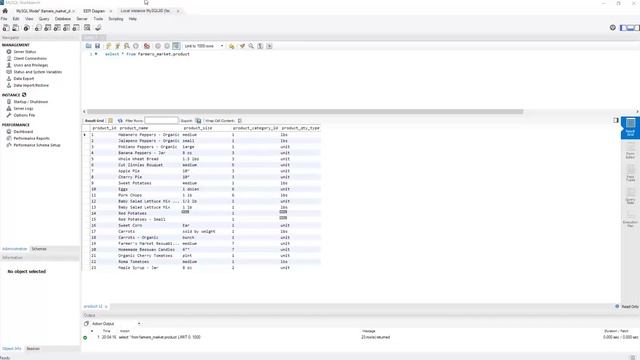
Task: Open the New SQL tab toolbar icon
Action: click(x=6, y=28)
